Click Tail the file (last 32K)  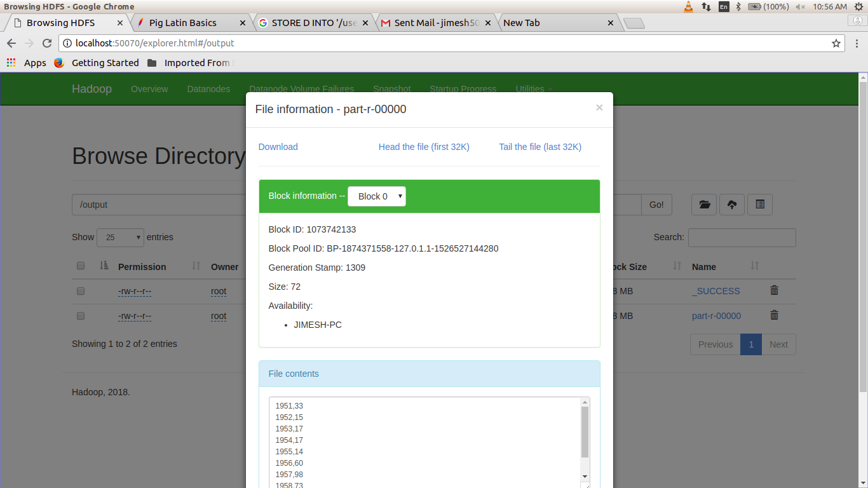click(x=540, y=147)
